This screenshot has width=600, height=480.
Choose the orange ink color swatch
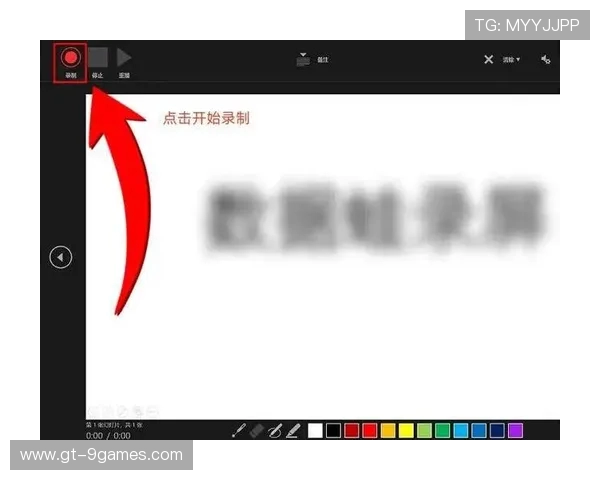click(388, 430)
